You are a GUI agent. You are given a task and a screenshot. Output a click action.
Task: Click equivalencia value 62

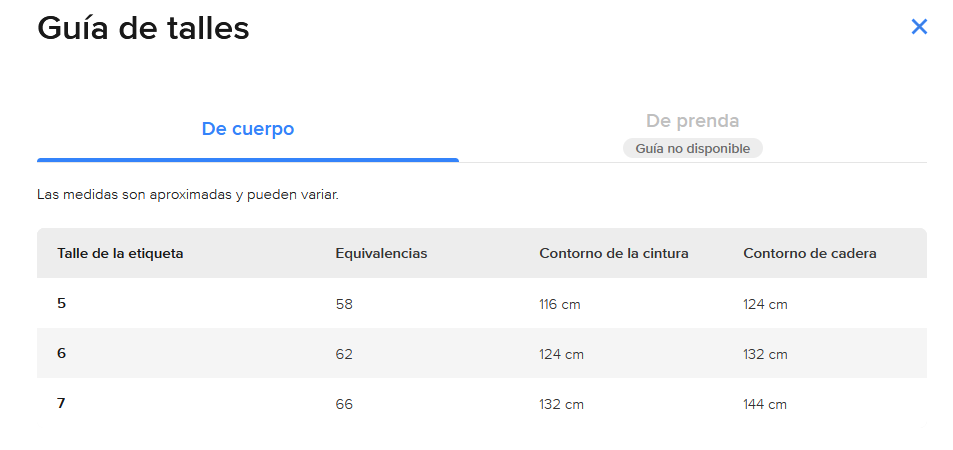[x=344, y=354]
